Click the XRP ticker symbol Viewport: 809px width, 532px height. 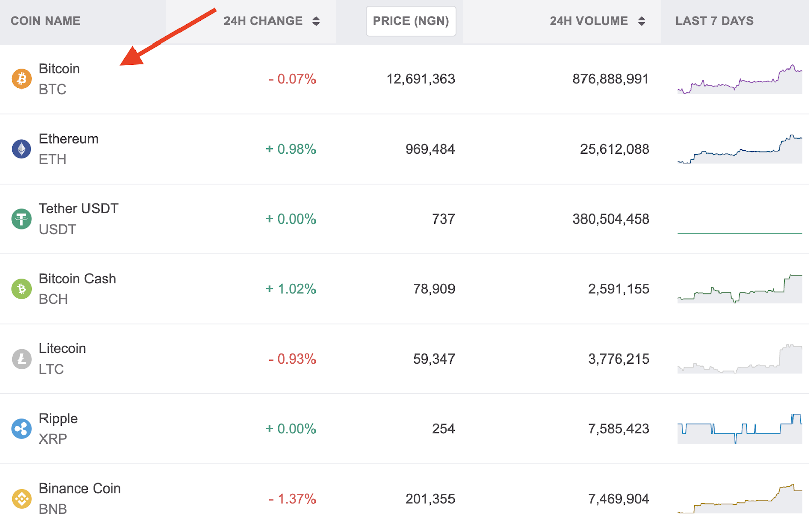tap(53, 439)
